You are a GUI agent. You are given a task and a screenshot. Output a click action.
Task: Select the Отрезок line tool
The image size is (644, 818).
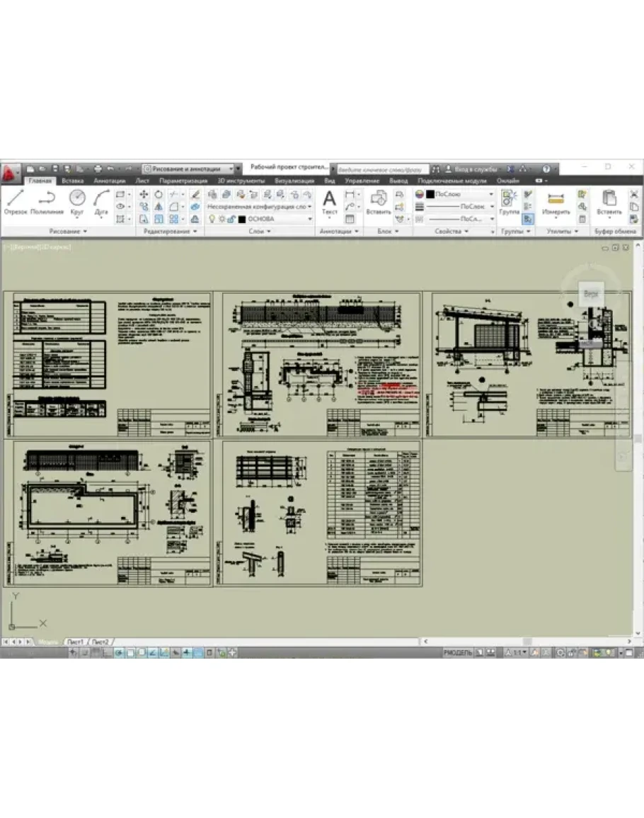pyautogui.click(x=16, y=201)
